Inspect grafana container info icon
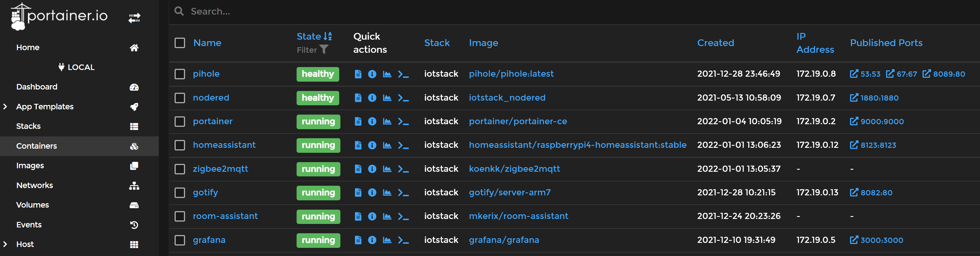Image resolution: width=980 pixels, height=256 pixels. 372,240
